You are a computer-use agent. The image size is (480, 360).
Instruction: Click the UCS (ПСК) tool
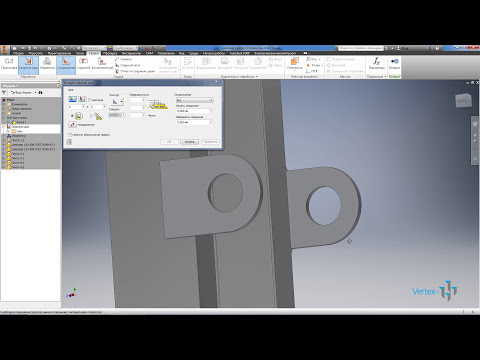(312, 71)
